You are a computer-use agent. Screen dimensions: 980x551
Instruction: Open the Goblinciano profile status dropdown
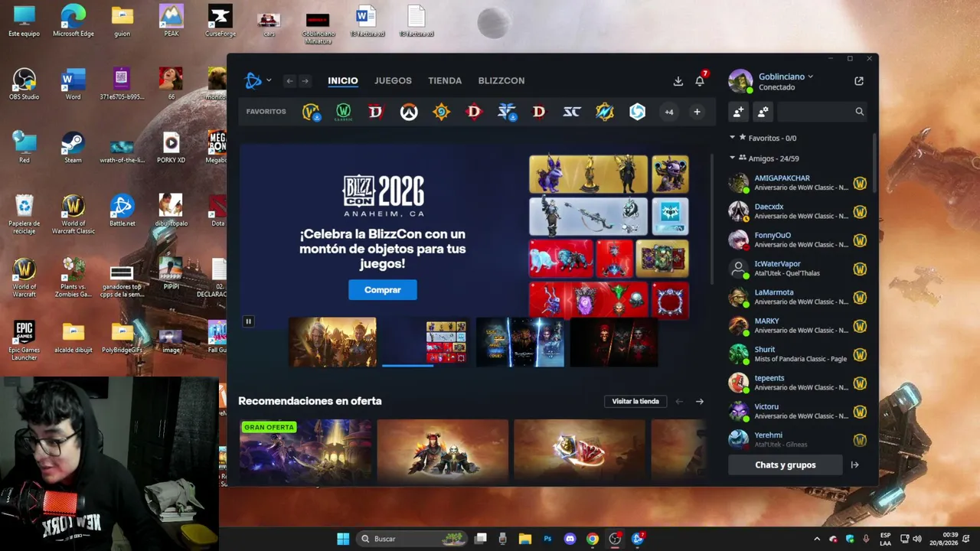click(x=786, y=77)
